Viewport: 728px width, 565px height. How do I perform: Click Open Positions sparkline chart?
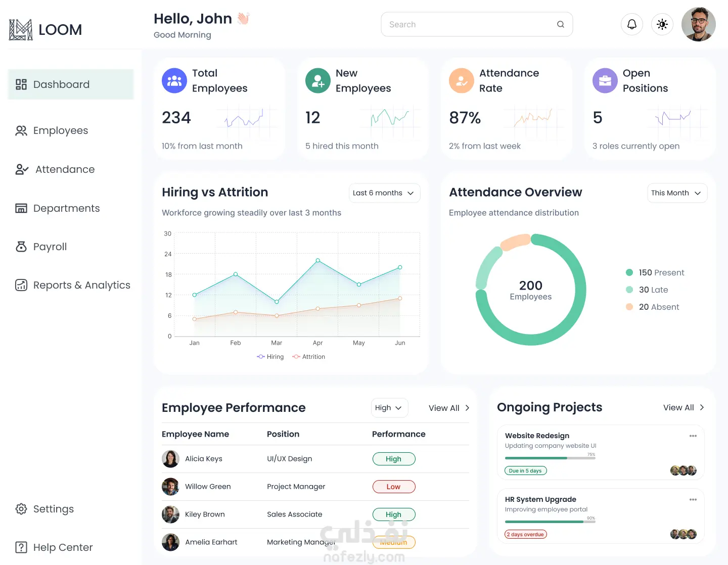[677, 121]
